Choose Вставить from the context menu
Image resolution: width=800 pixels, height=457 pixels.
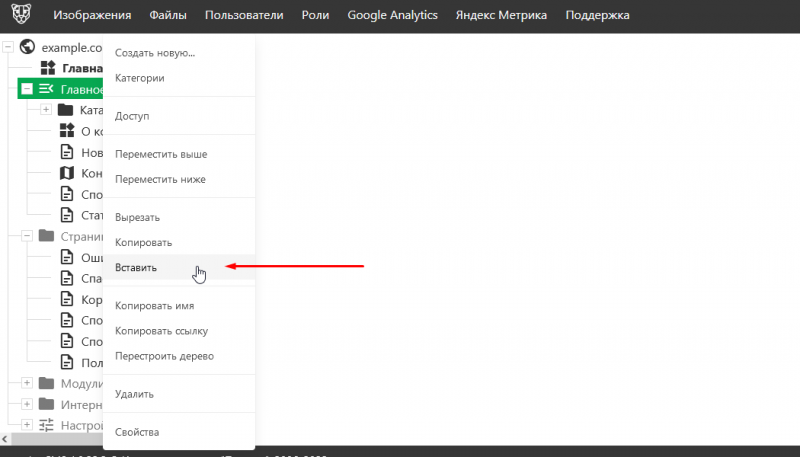point(136,268)
